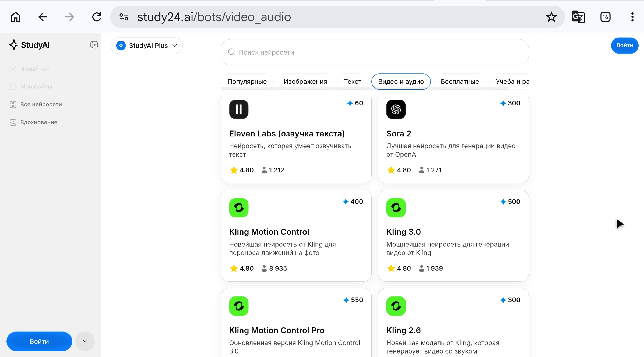
Task: Open Новый чат in the sidebar
Action: 30,69
